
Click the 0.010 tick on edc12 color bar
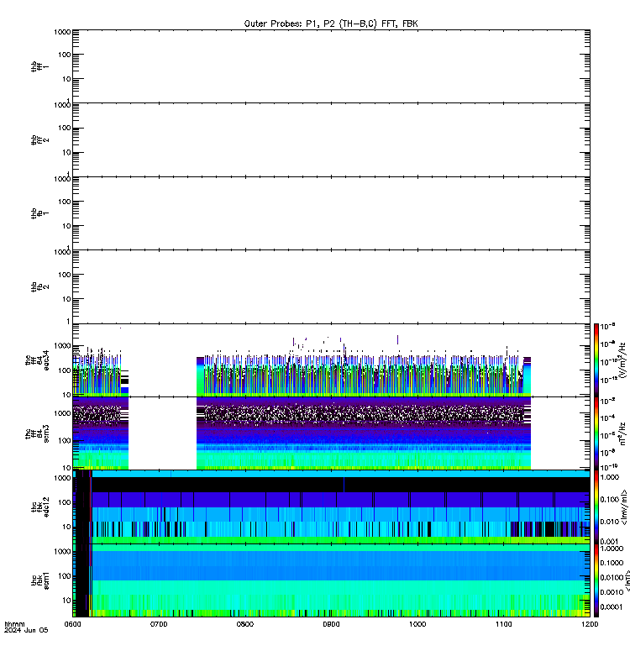[610, 522]
